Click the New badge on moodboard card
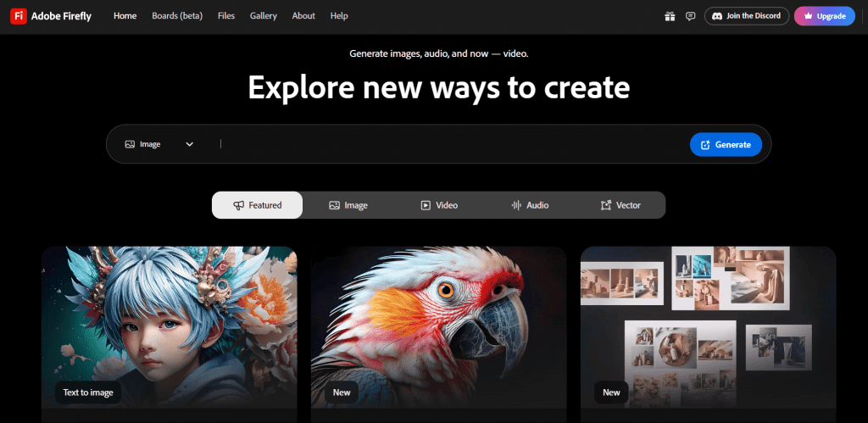868x423 pixels. [x=611, y=392]
